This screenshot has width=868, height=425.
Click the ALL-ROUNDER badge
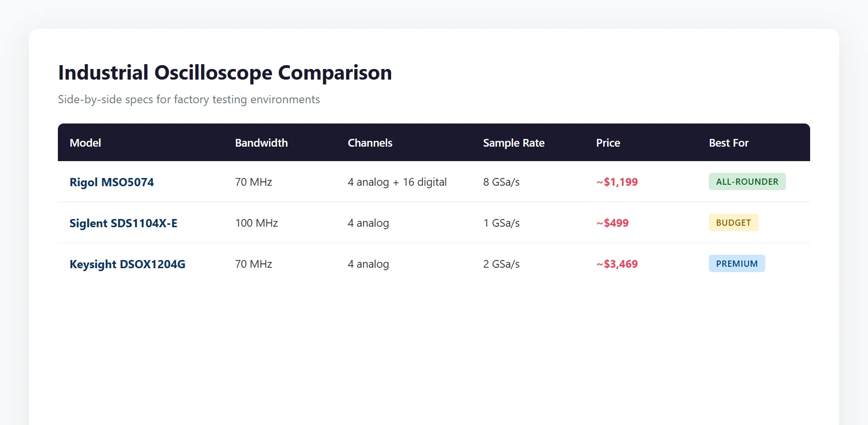[747, 181]
